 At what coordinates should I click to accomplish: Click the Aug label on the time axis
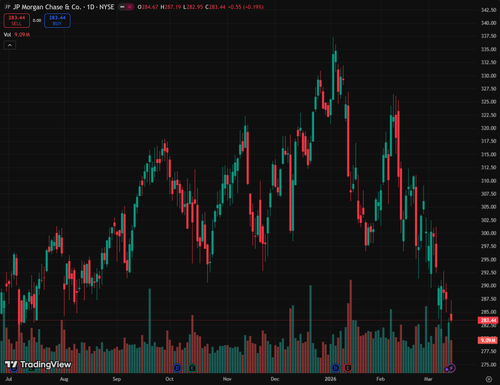pyautogui.click(x=64, y=379)
